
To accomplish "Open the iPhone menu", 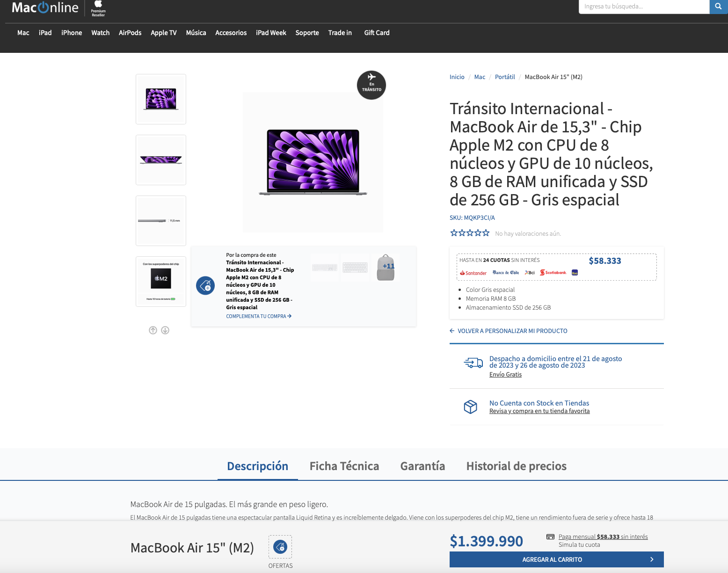I will [x=72, y=33].
